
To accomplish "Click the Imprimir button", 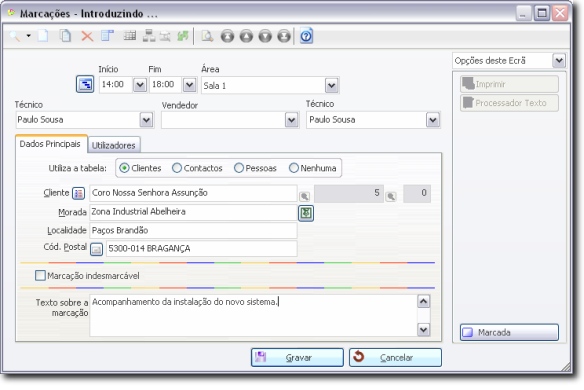I will [509, 84].
